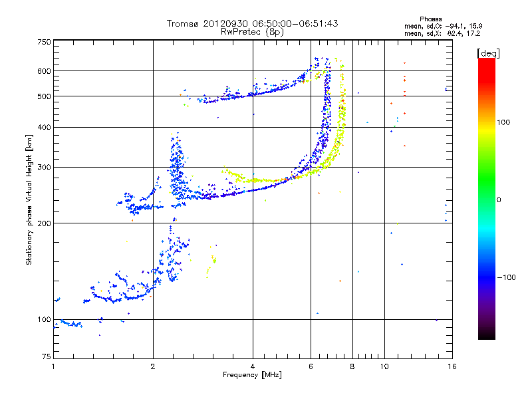Viewport: 532px width, 399px height.
Task: Click the x-axis '6' tick label
Action: (311, 366)
